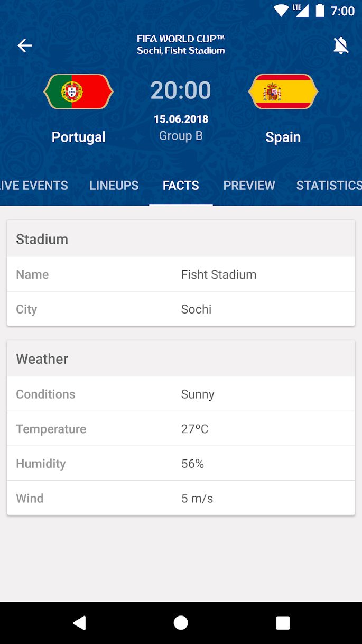Open recent apps with the square button
The image size is (362, 644).
282,623
